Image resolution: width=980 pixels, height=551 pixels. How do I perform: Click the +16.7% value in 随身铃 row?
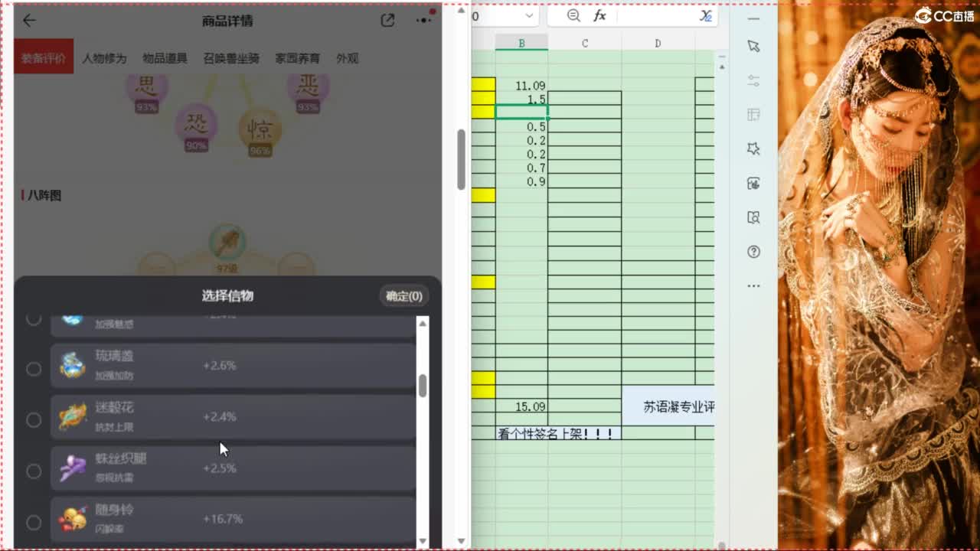point(223,519)
